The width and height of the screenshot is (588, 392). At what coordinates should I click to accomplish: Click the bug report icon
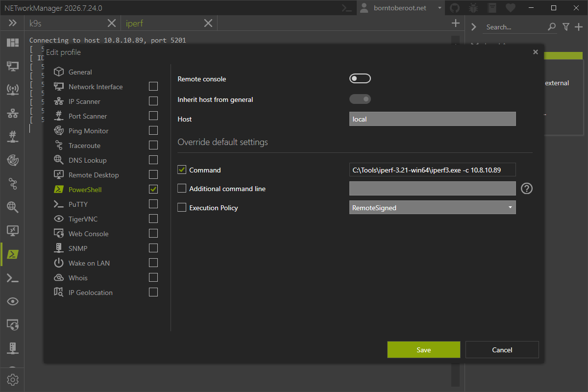coord(473,8)
